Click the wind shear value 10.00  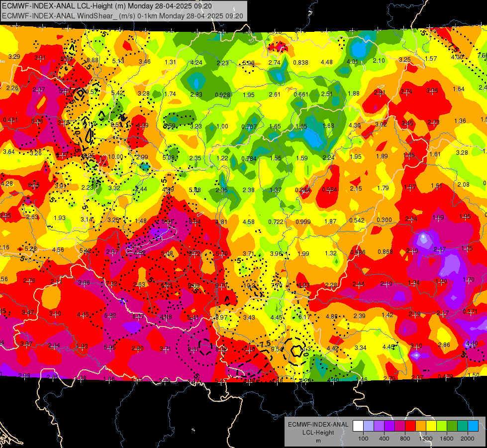pyautogui.click(x=115, y=157)
